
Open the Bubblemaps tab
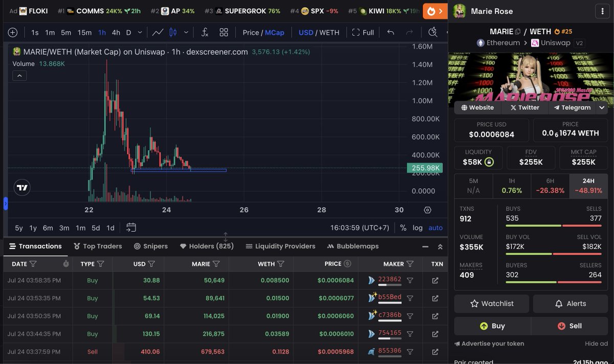coord(353,246)
